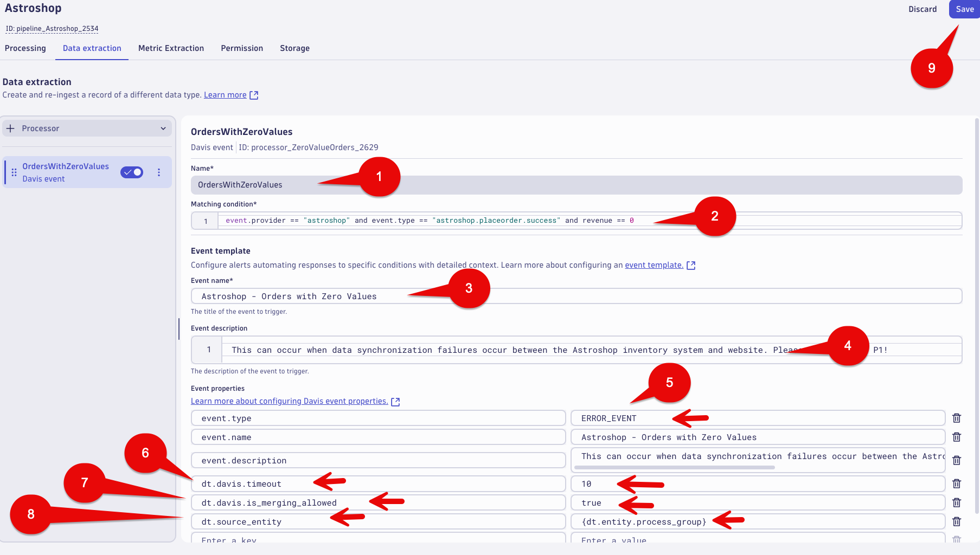Screen dimensions: 980x555
Task: Click the Astroshop page title
Action: pos(33,8)
